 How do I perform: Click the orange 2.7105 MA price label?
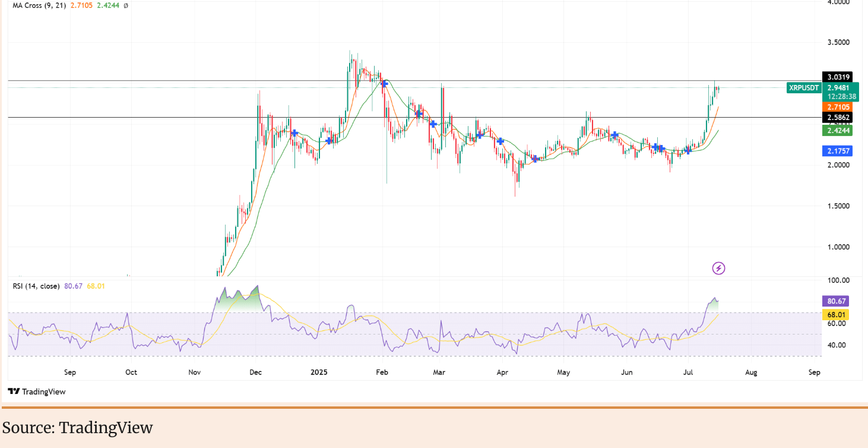coord(838,106)
